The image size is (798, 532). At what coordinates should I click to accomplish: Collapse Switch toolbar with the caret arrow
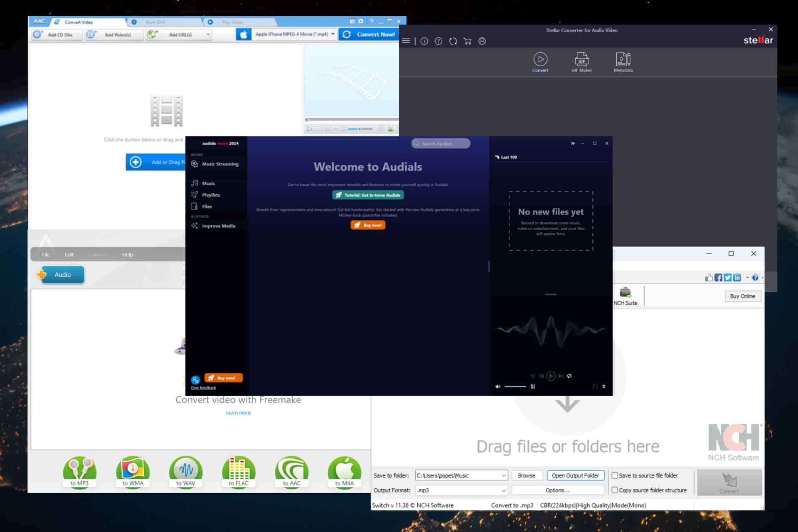[747, 278]
